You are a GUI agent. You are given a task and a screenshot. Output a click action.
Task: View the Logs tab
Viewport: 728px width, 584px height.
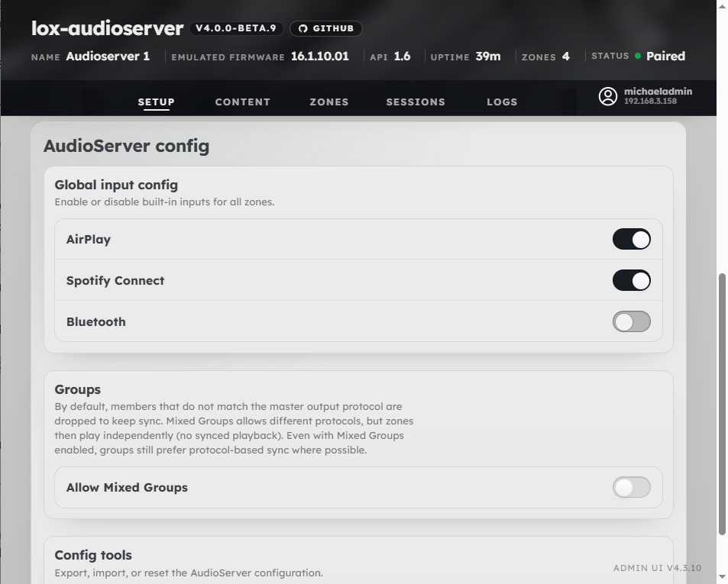[x=502, y=102]
